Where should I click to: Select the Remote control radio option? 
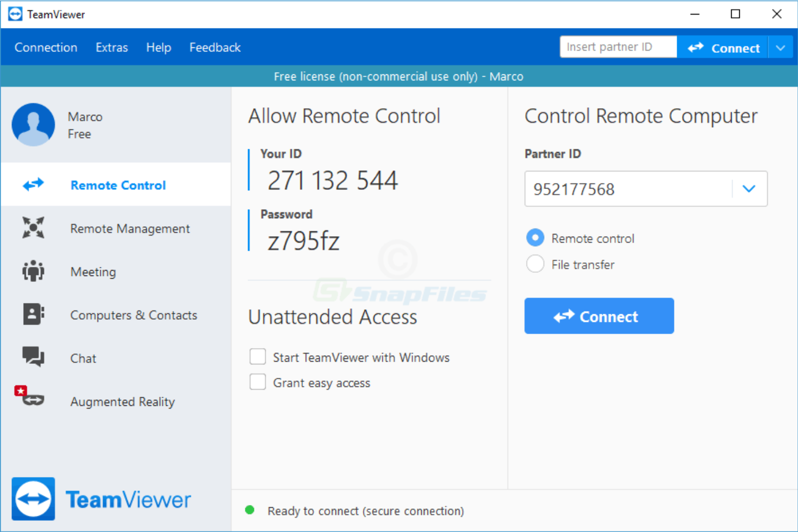click(x=535, y=238)
